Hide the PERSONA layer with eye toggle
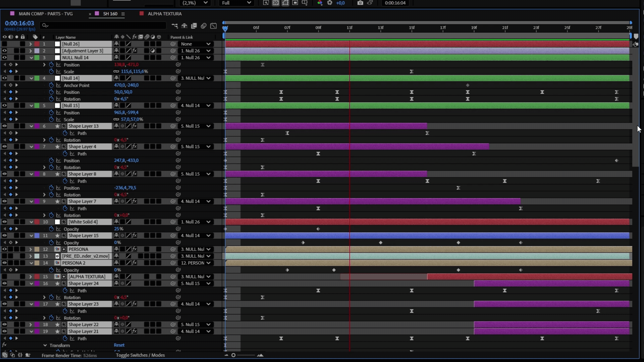This screenshot has height=362, width=644. click(4, 249)
